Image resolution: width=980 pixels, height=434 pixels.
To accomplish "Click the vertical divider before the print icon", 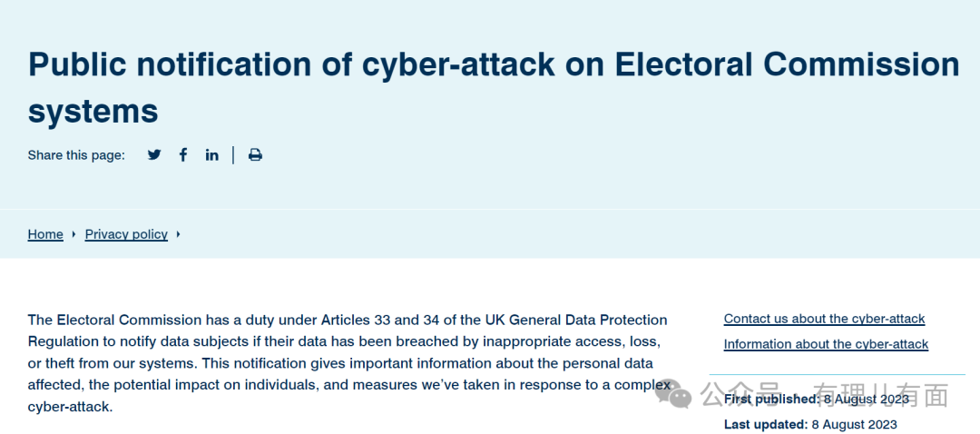I will [233, 155].
